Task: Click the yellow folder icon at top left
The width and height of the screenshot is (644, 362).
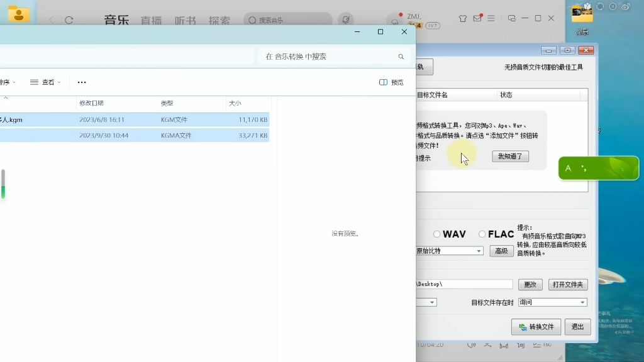Action: click(x=18, y=14)
